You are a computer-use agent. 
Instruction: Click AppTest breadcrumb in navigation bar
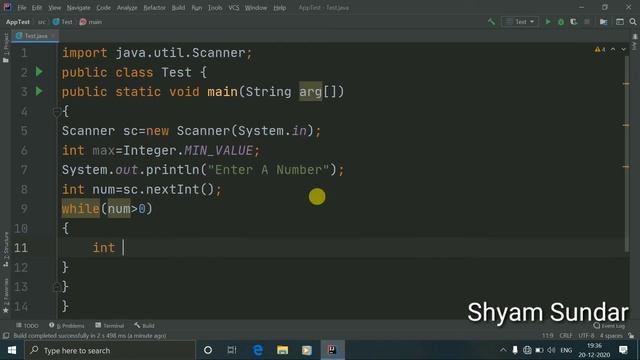(x=18, y=22)
